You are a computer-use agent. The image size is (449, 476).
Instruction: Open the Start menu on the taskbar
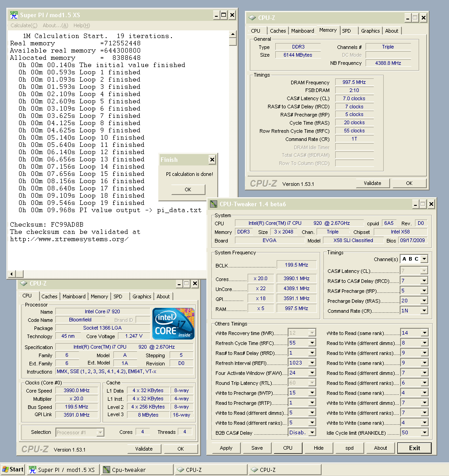tap(13, 469)
